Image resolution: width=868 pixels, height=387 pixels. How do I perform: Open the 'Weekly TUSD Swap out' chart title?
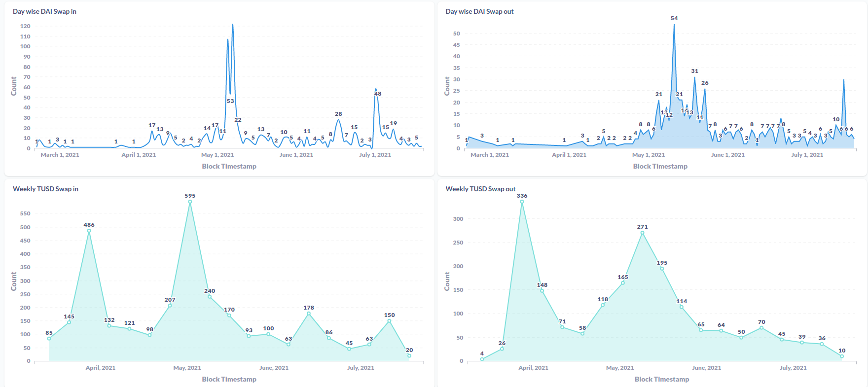(480, 189)
